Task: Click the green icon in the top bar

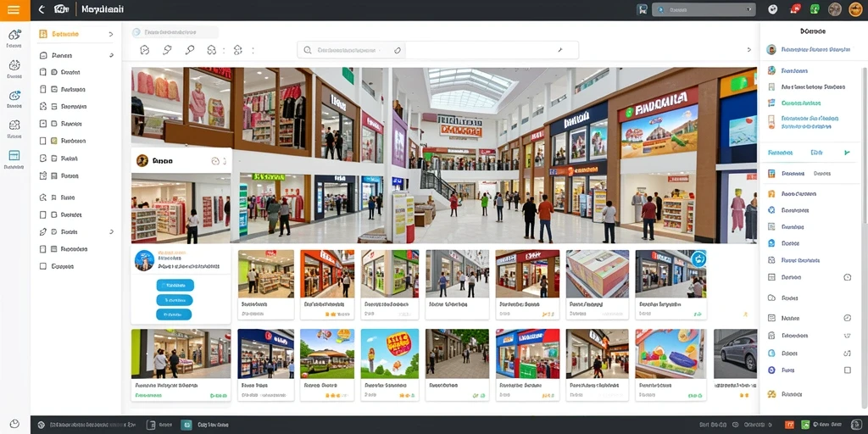Action: [815, 8]
